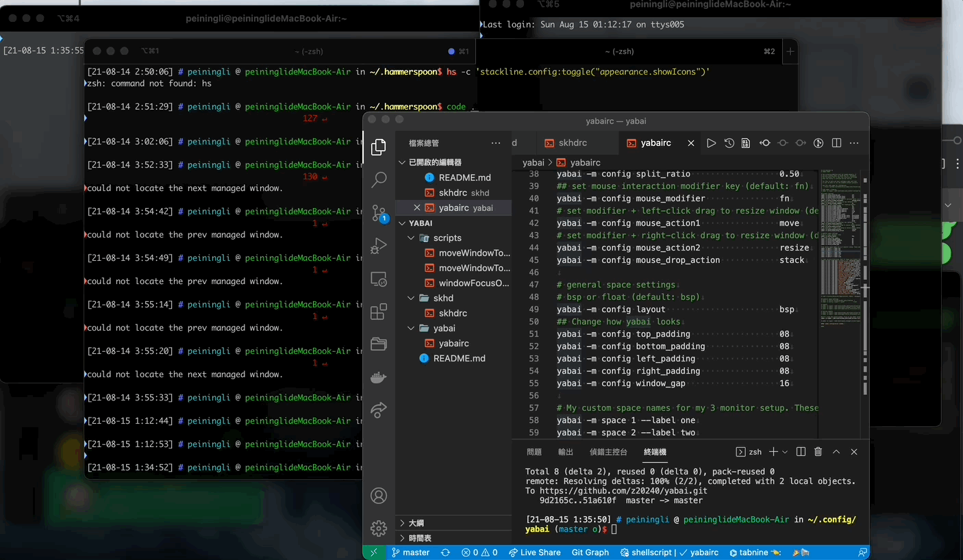Open the Source Control view in activity bar
This screenshot has width=963, height=560.
click(379, 213)
